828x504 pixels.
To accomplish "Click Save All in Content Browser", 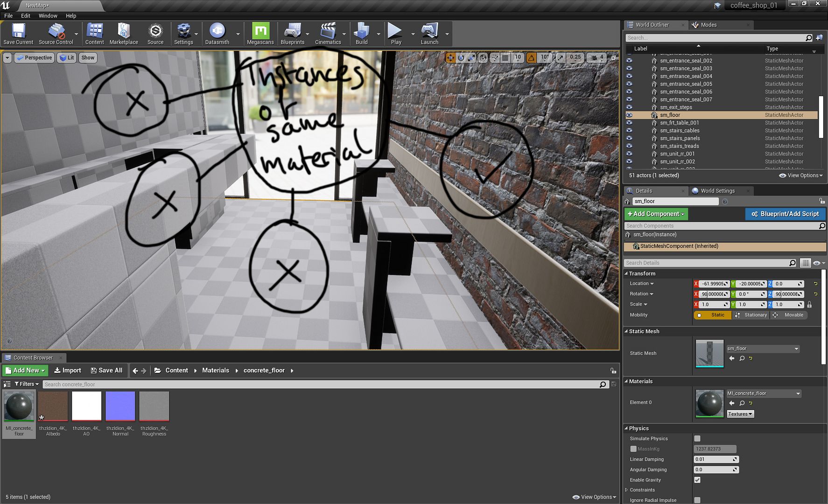I will 107,371.
